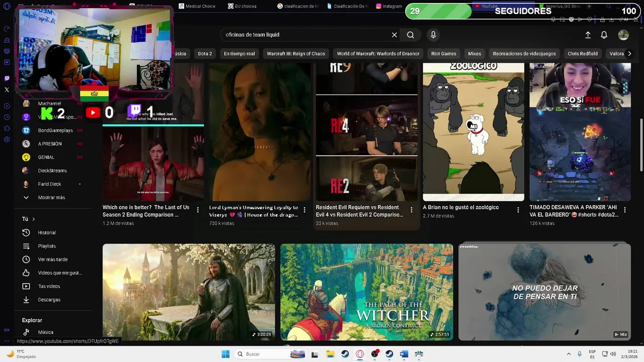Open Microsoft Word from the taskbar

point(404,354)
